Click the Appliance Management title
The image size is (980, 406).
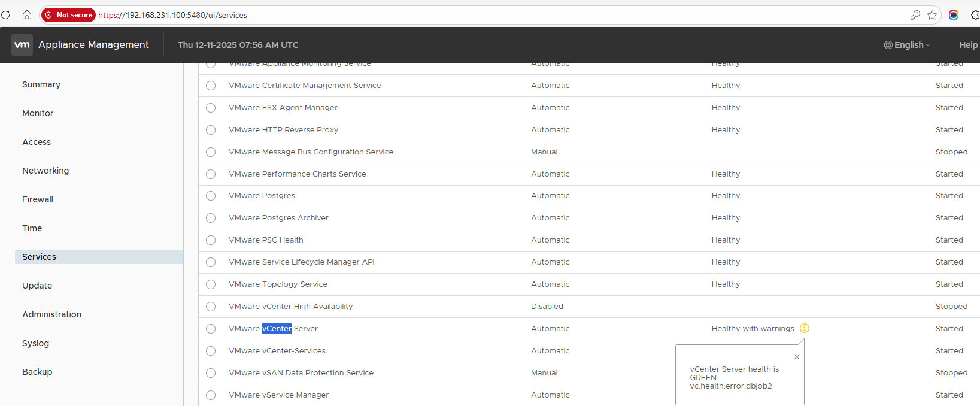tap(93, 44)
